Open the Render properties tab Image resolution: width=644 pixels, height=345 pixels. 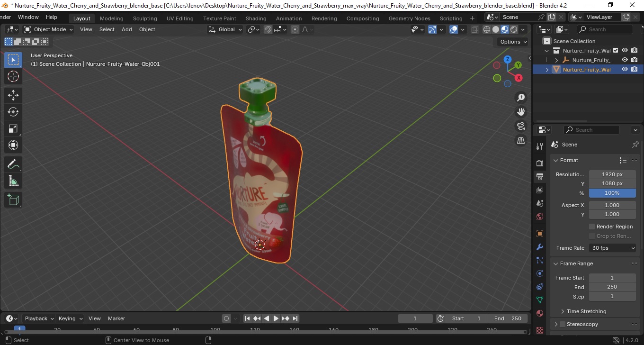(540, 163)
